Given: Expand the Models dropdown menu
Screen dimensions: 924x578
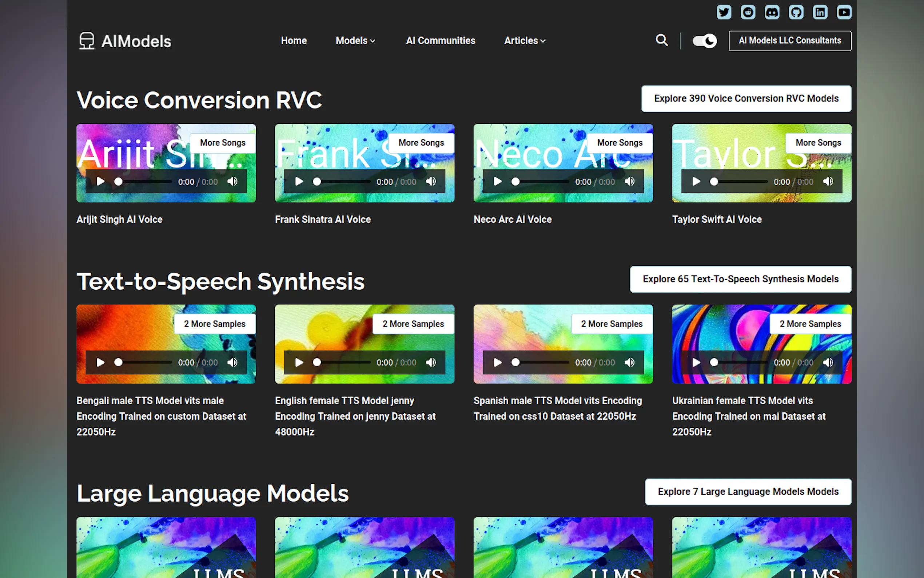Looking at the screenshot, I should 355,40.
